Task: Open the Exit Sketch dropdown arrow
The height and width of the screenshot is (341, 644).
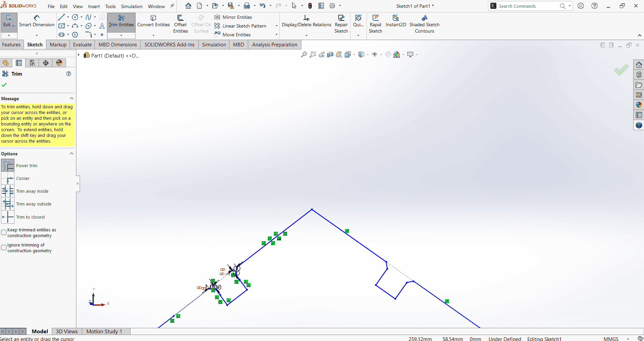Action: (x=9, y=35)
